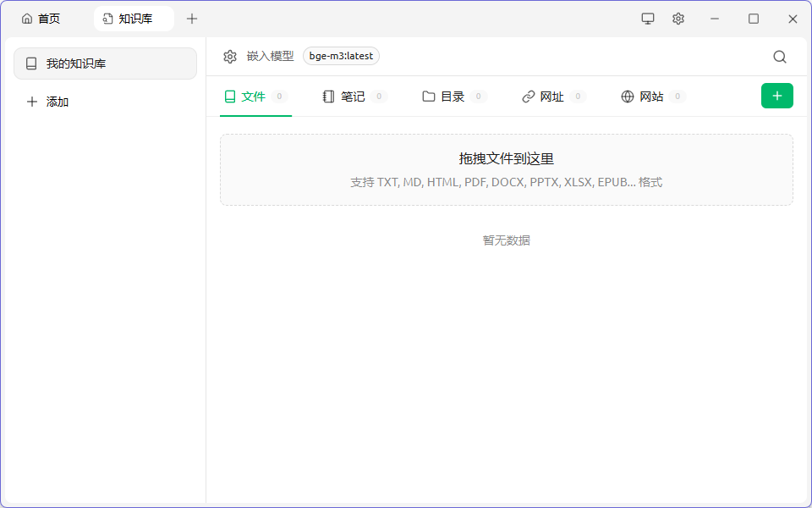
Task: Click the search magnifier icon
Action: point(780,57)
